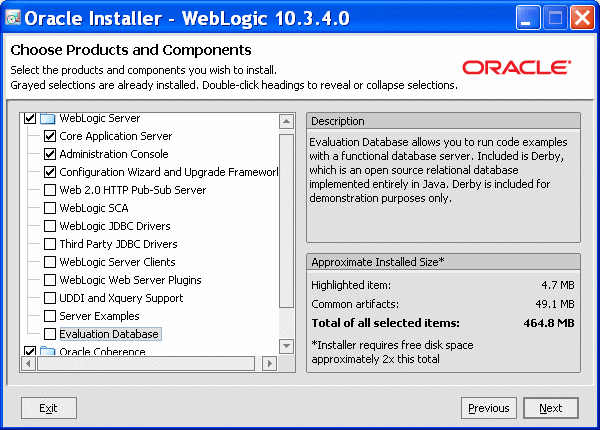Uncheck the Administration Console checkbox
This screenshot has height=430, width=600.
point(50,154)
